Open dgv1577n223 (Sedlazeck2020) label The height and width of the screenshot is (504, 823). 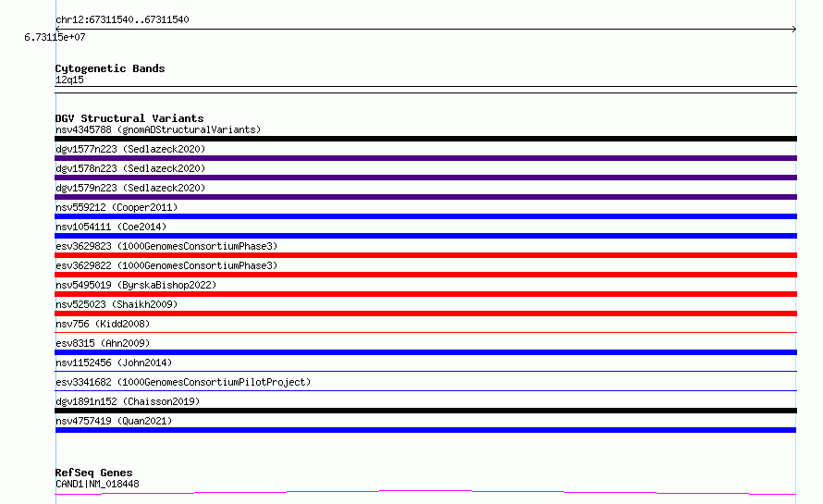click(130, 149)
